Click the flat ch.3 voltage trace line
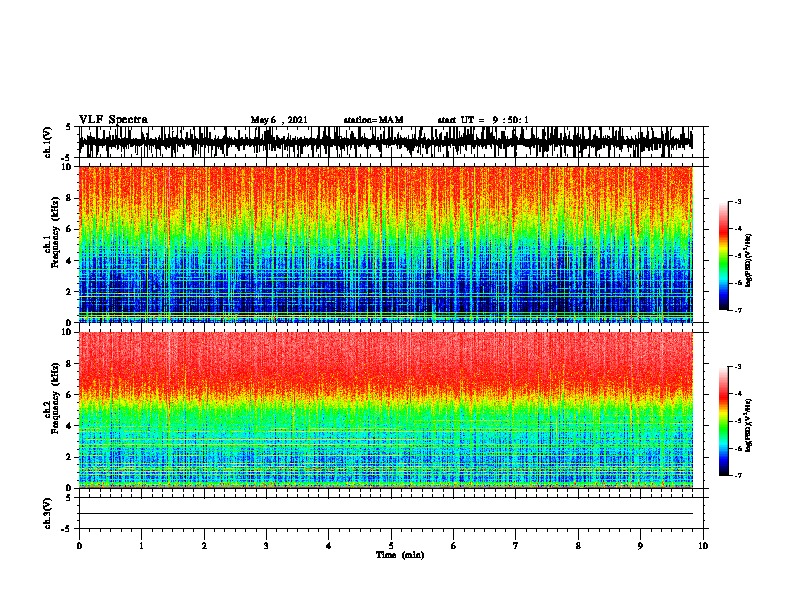The height and width of the screenshot is (612, 792). tap(386, 514)
